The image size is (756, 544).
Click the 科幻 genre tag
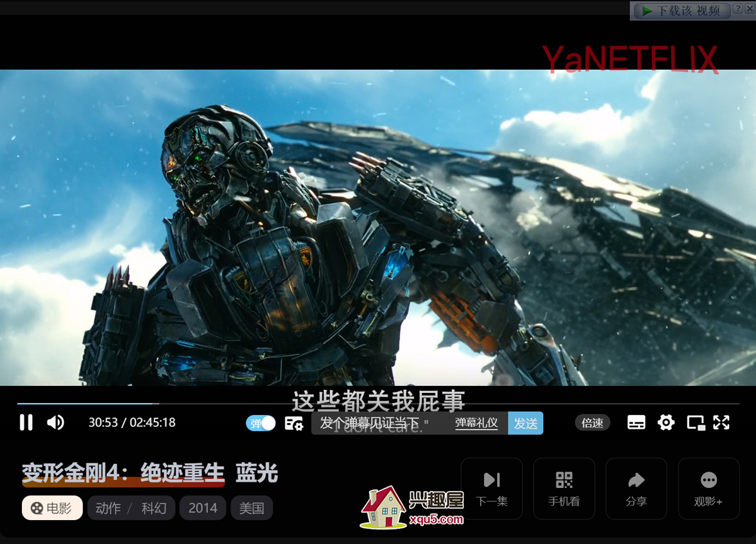click(x=154, y=508)
